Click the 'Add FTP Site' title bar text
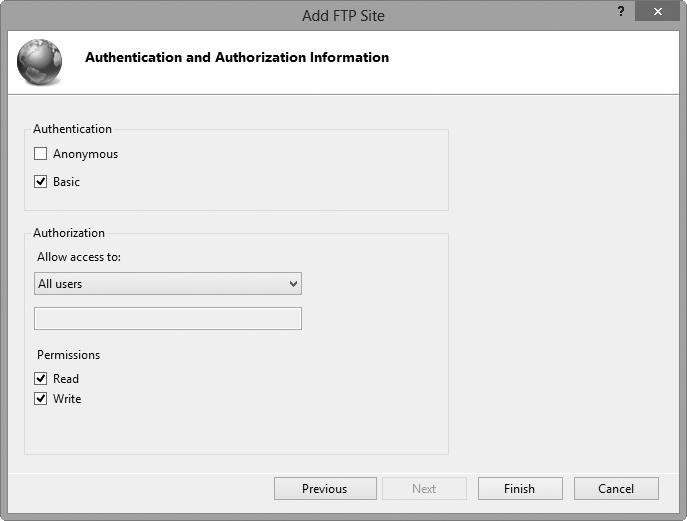 (343, 16)
